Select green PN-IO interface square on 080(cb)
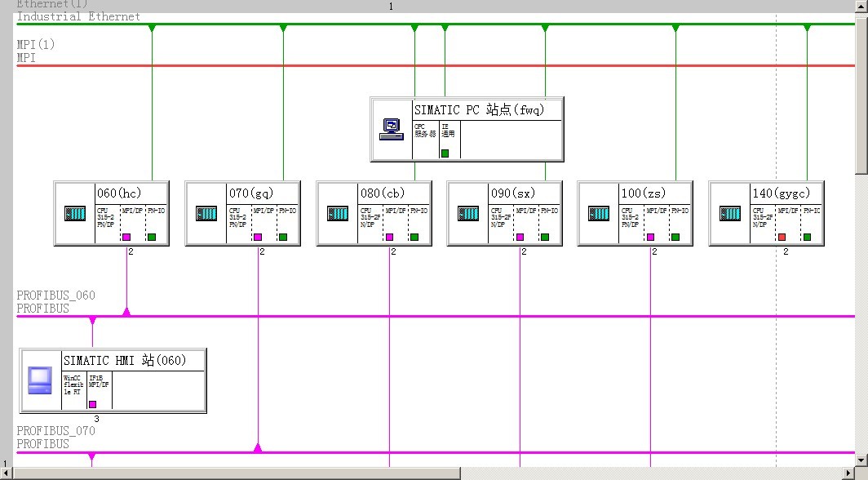The width and height of the screenshot is (868, 480). [x=414, y=237]
